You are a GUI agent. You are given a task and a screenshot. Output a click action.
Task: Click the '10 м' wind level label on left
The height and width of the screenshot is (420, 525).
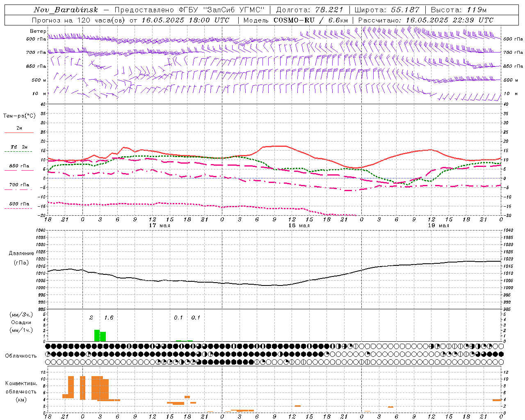click(39, 94)
